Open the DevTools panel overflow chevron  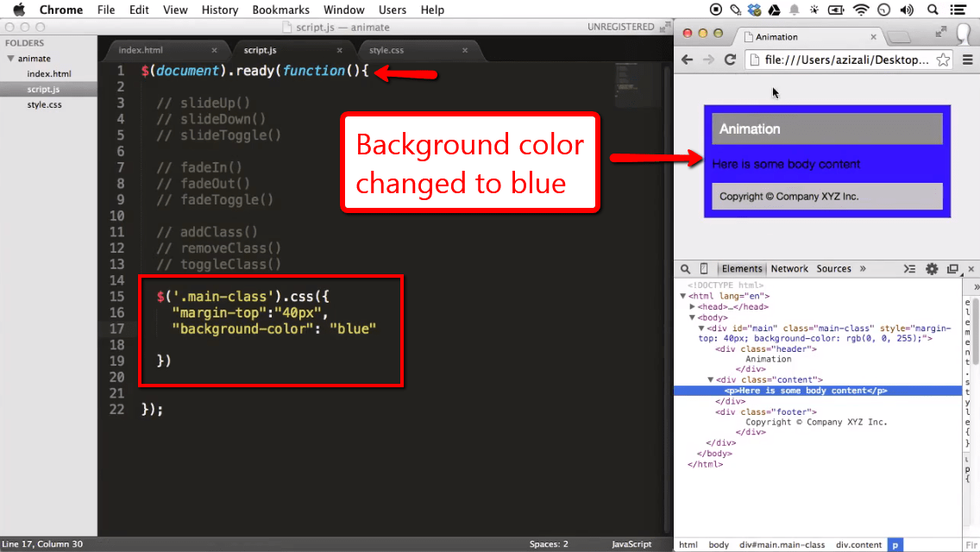click(861, 268)
